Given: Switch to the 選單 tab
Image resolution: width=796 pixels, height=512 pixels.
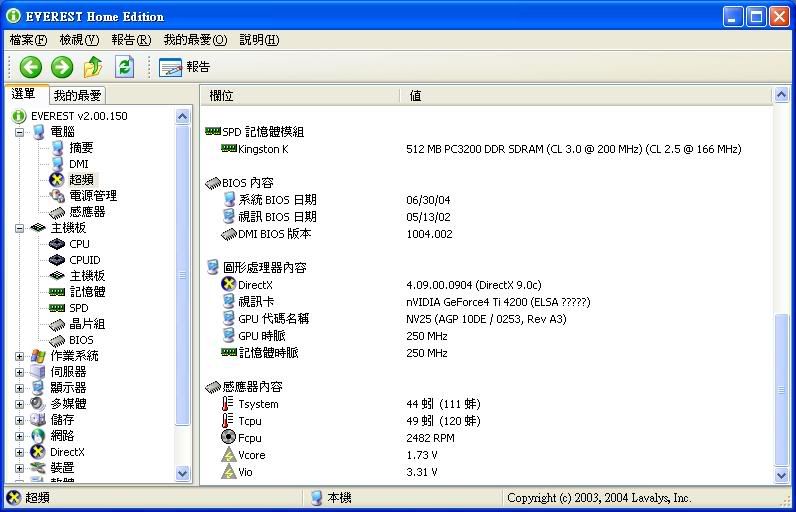Looking at the screenshot, I should pos(24,94).
